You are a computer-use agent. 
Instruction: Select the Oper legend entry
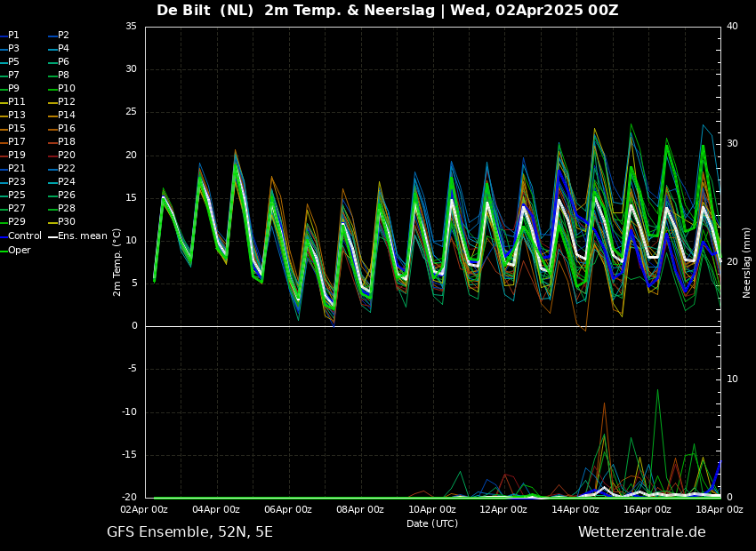(x=15, y=251)
